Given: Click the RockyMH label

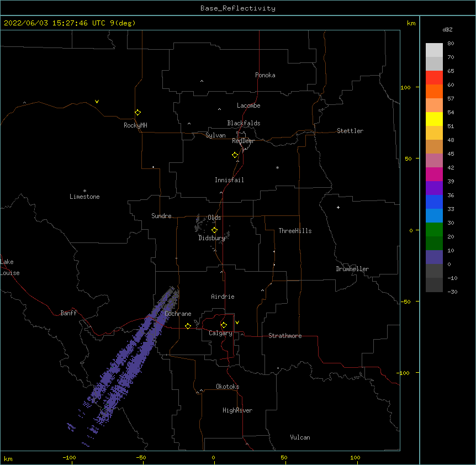Looking at the screenshot, I should [x=135, y=125].
